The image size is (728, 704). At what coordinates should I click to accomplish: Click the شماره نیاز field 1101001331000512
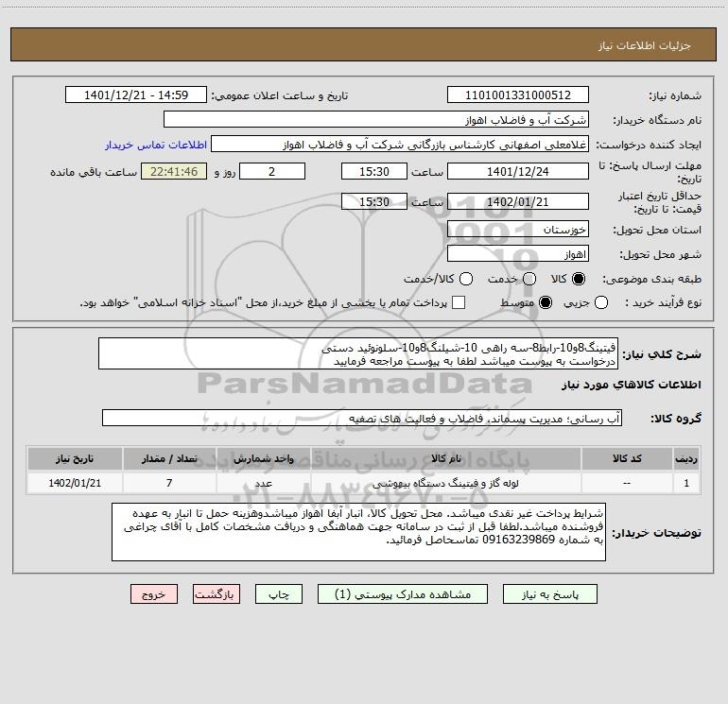[518, 95]
